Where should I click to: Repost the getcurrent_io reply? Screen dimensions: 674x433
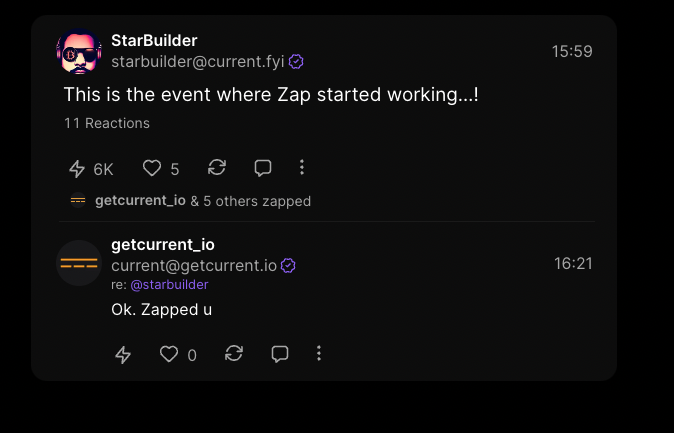pyautogui.click(x=234, y=353)
